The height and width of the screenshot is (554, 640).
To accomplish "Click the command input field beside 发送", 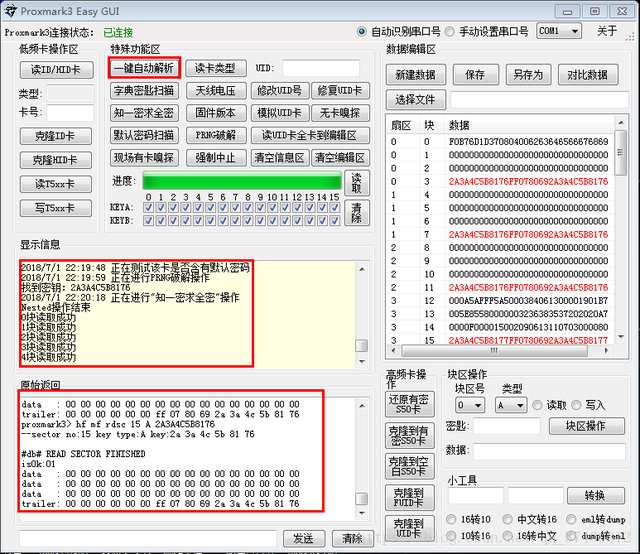I will pyautogui.click(x=148, y=539).
